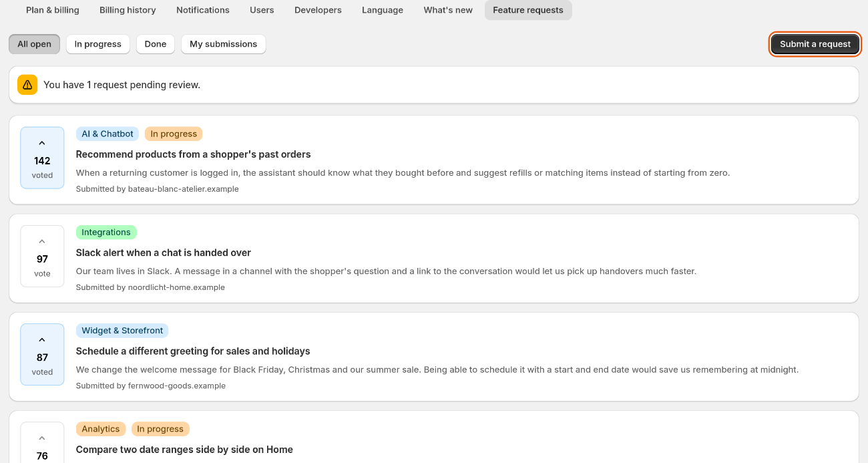Screen dimensions: 868x463
Task: Filter requests by All open
Action: [x=35, y=44]
